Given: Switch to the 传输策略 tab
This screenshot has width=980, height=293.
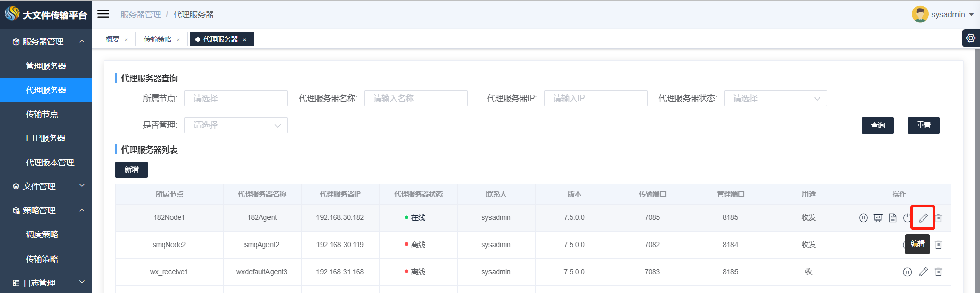Looking at the screenshot, I should pyautogui.click(x=163, y=39).
